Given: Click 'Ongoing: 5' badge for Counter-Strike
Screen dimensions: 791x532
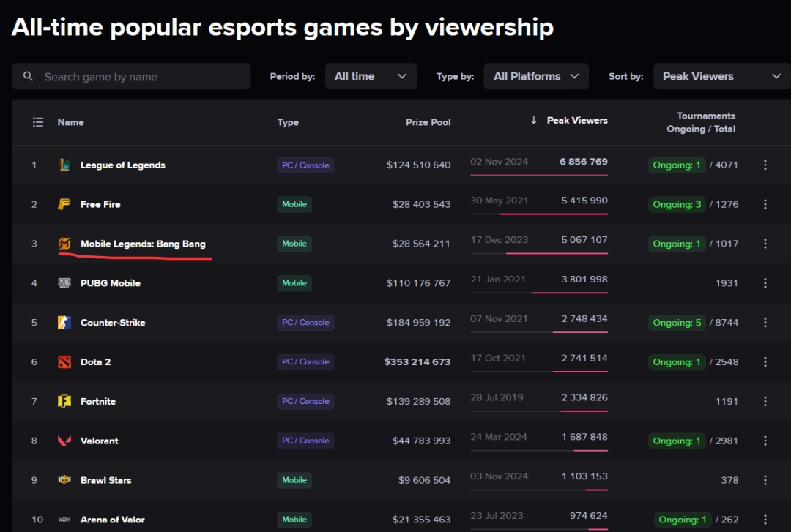Looking at the screenshot, I should tap(677, 323).
